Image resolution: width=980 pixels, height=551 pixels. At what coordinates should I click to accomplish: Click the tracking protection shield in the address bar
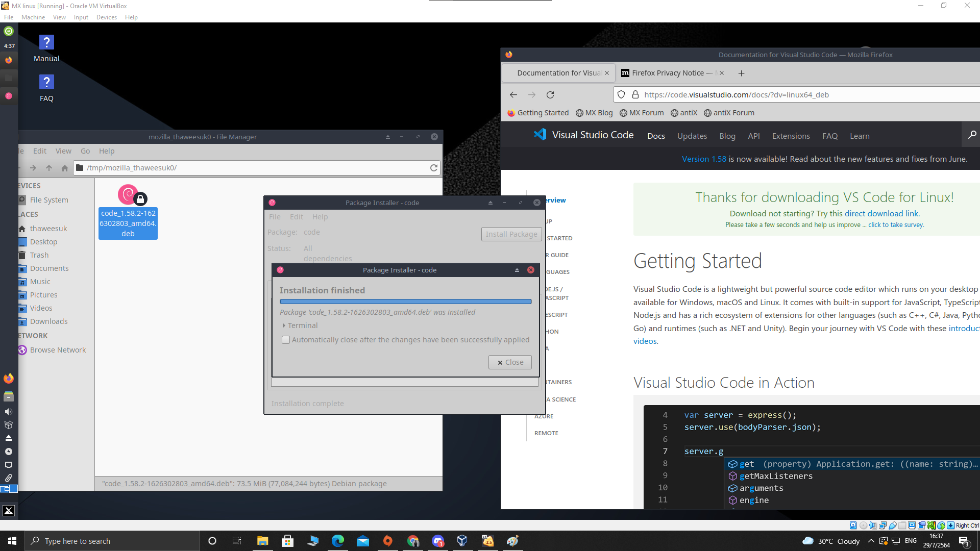point(621,94)
